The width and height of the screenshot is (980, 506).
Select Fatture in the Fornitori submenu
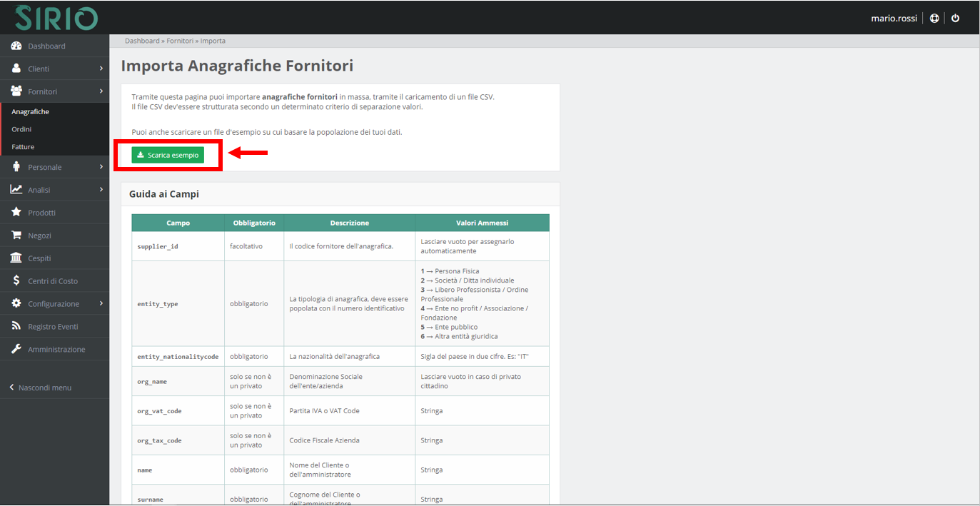pos(23,147)
